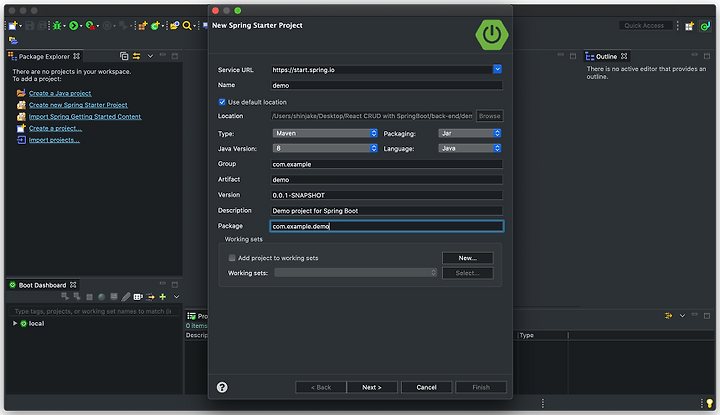The image size is (720, 415).
Task: Click the green Debug bug icon
Action: [x=56, y=26]
